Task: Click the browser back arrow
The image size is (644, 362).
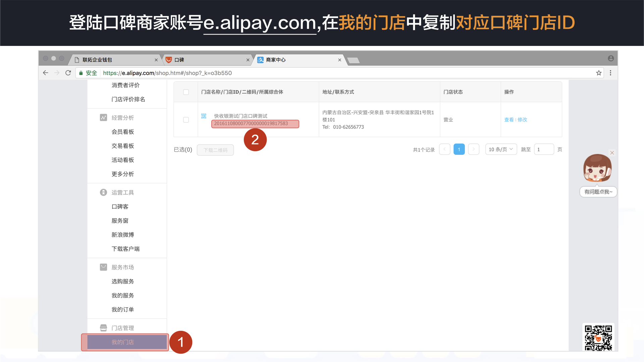Action: click(46, 73)
